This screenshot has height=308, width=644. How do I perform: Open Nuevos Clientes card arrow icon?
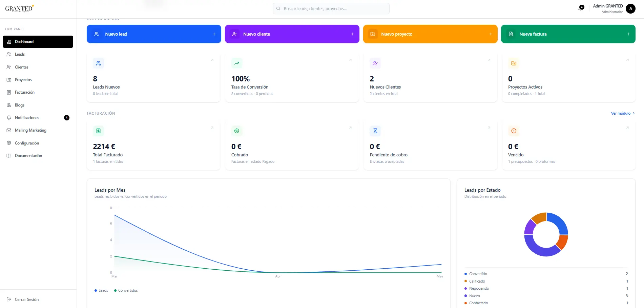click(489, 60)
